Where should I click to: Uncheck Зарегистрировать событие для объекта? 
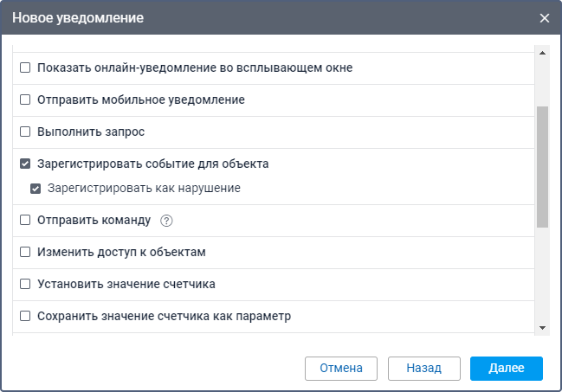[25, 164]
